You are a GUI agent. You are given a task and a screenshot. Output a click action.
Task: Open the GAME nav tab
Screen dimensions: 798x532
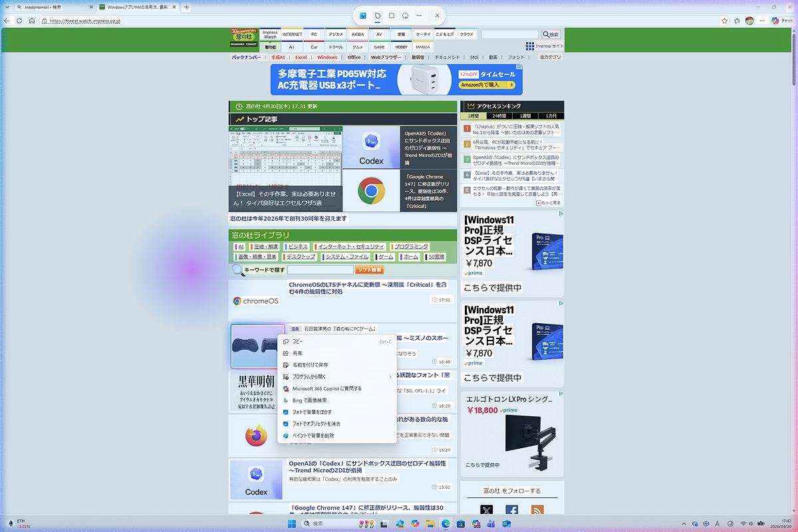click(379, 47)
